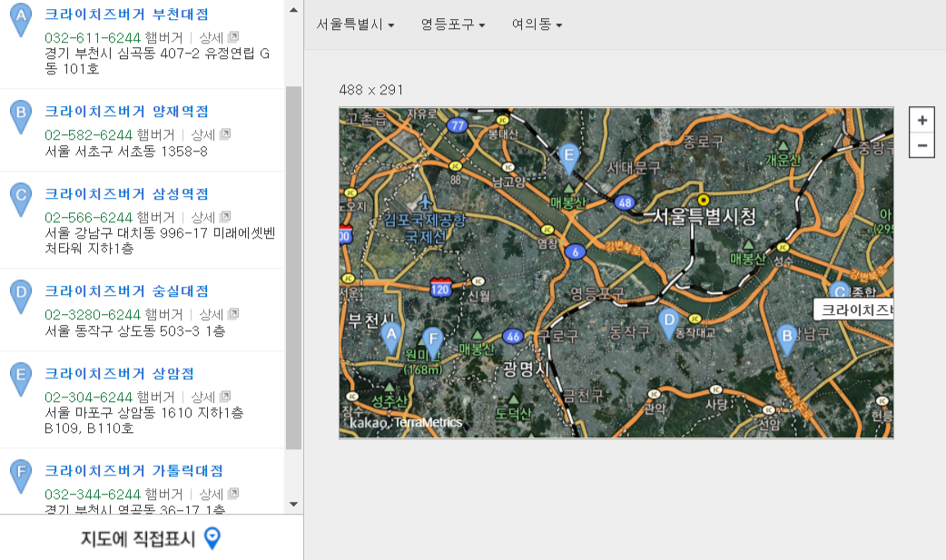Open external detail icon for 상암점
Viewport: 946px width, 560px height.
coord(226,397)
